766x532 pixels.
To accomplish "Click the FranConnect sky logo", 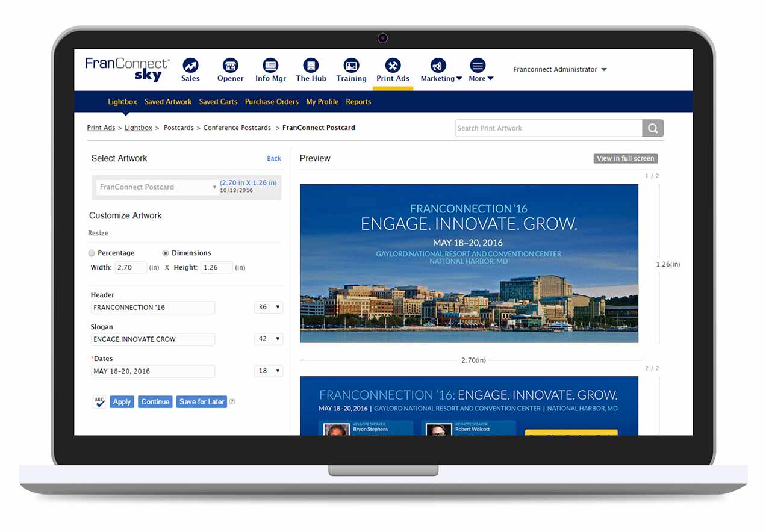I will [x=128, y=69].
